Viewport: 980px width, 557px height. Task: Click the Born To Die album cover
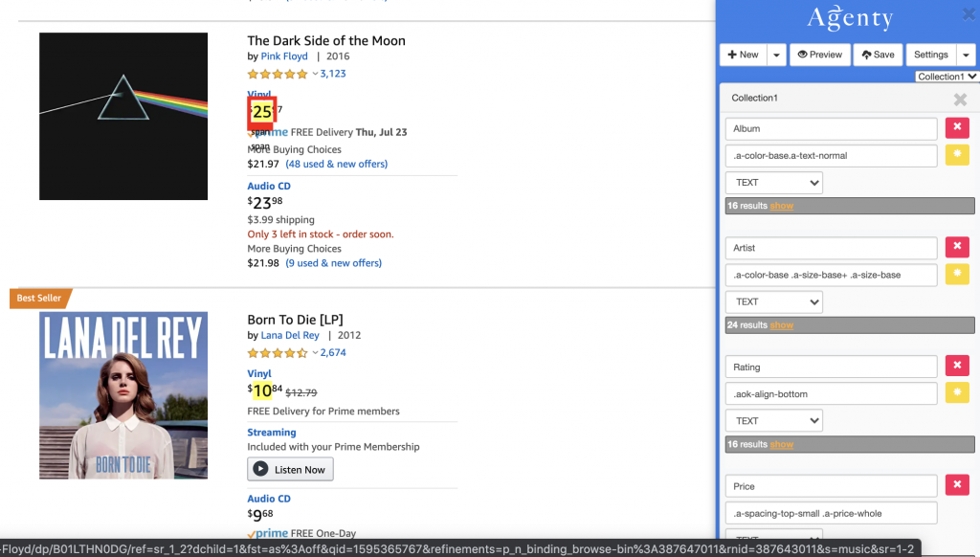pos(123,395)
